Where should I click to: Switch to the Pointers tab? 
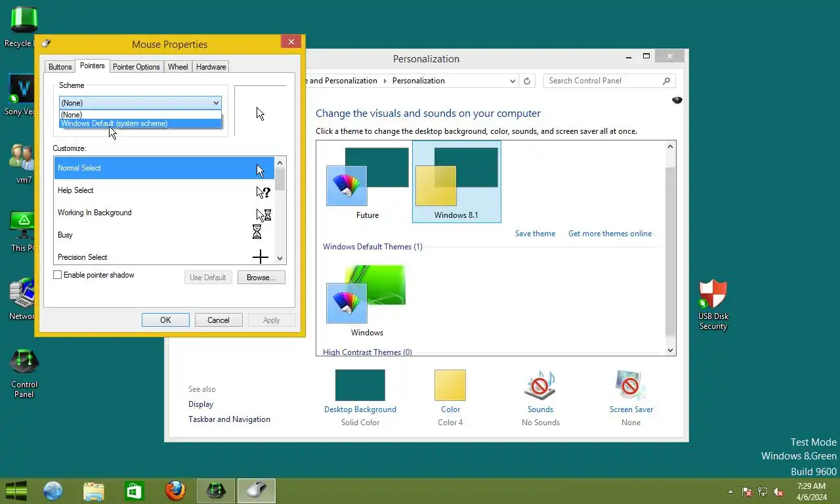click(x=92, y=66)
